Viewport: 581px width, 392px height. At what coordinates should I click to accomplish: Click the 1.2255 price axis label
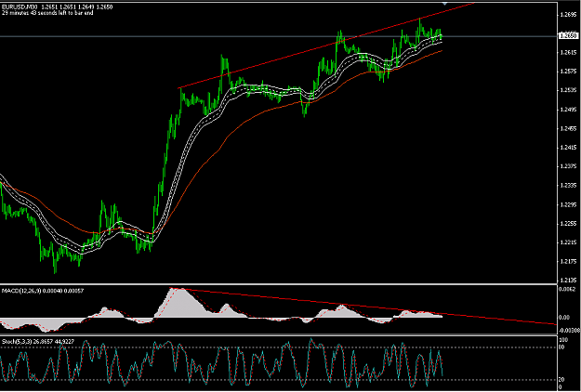pyautogui.click(x=569, y=224)
